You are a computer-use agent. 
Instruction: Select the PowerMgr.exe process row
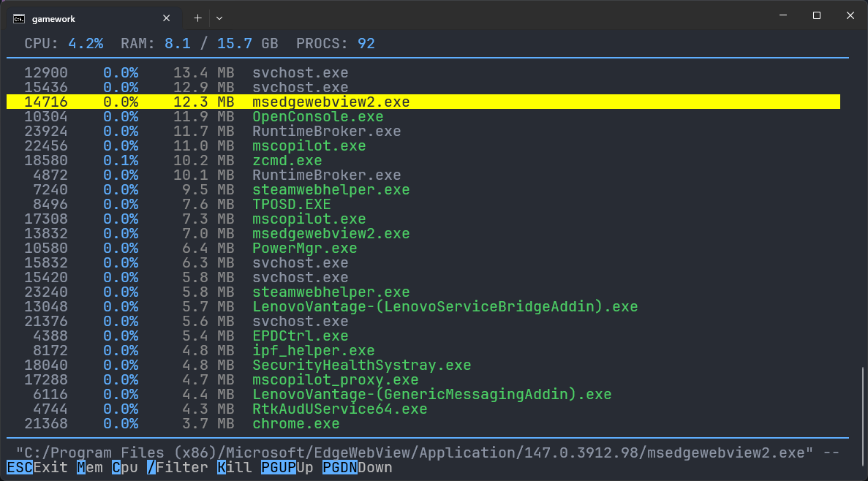coord(423,248)
